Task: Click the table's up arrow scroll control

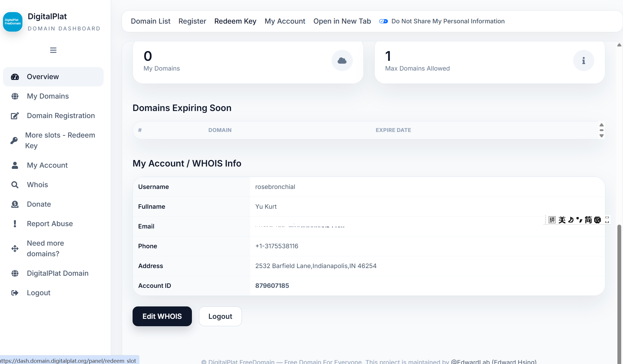Action: click(601, 125)
